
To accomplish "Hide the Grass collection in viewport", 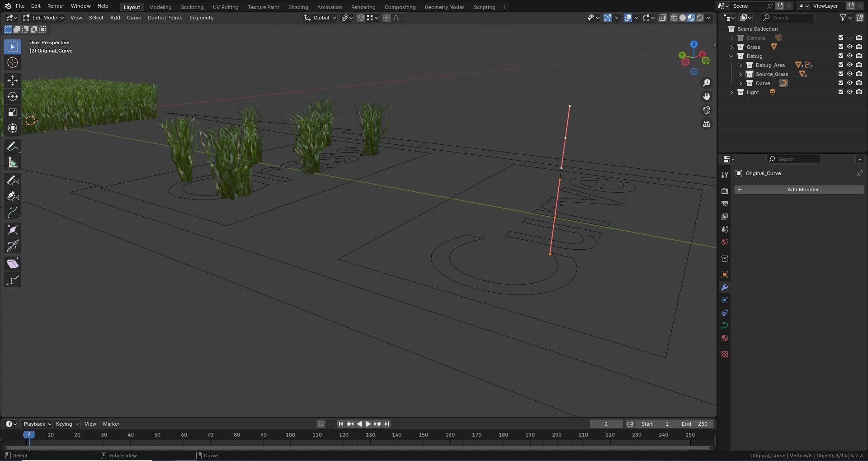I will click(850, 47).
